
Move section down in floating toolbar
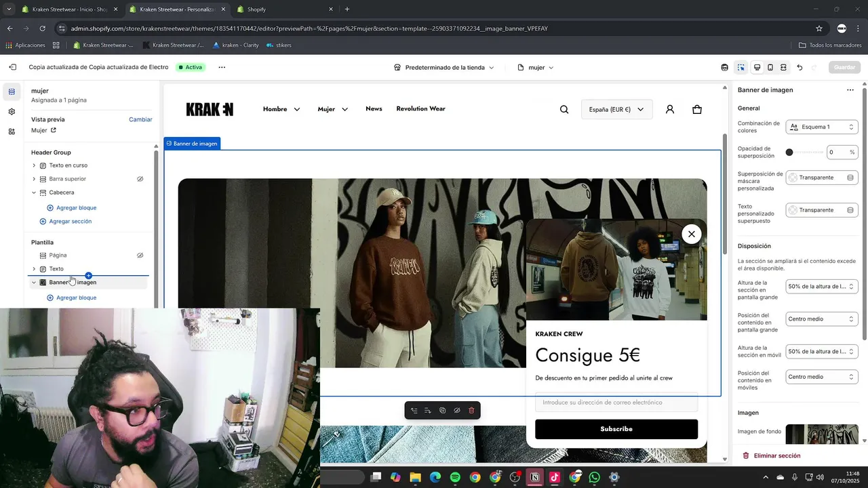tap(428, 411)
